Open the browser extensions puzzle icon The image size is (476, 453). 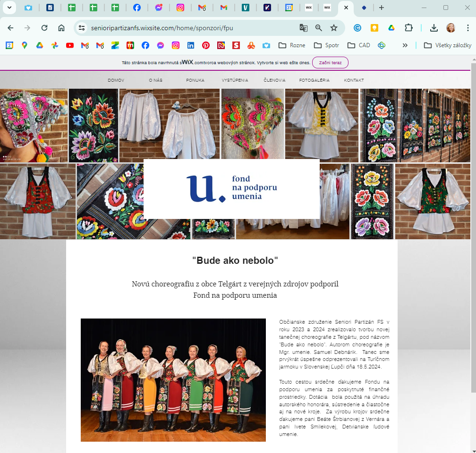point(408,28)
